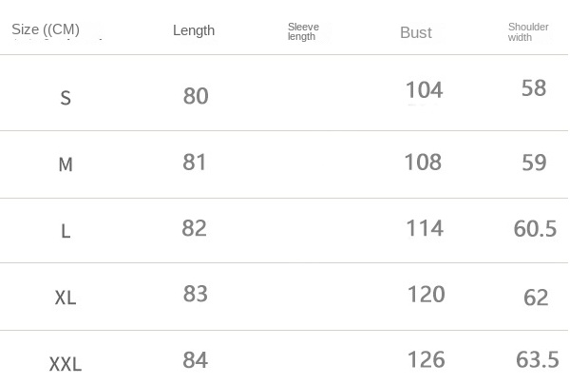Click bust value 126

point(426,360)
